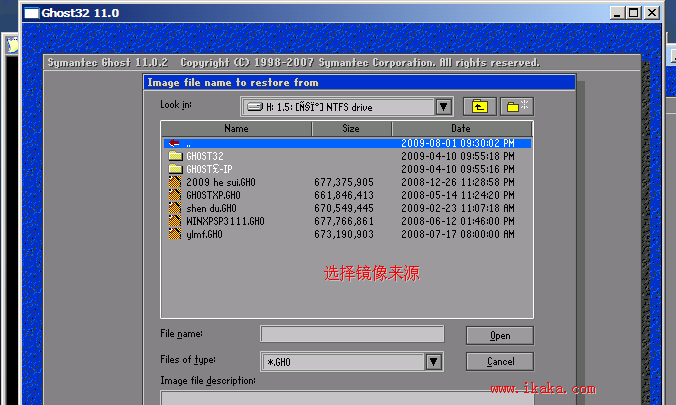Click image icon of shen du.GHO
676x405 pixels.
175,208
